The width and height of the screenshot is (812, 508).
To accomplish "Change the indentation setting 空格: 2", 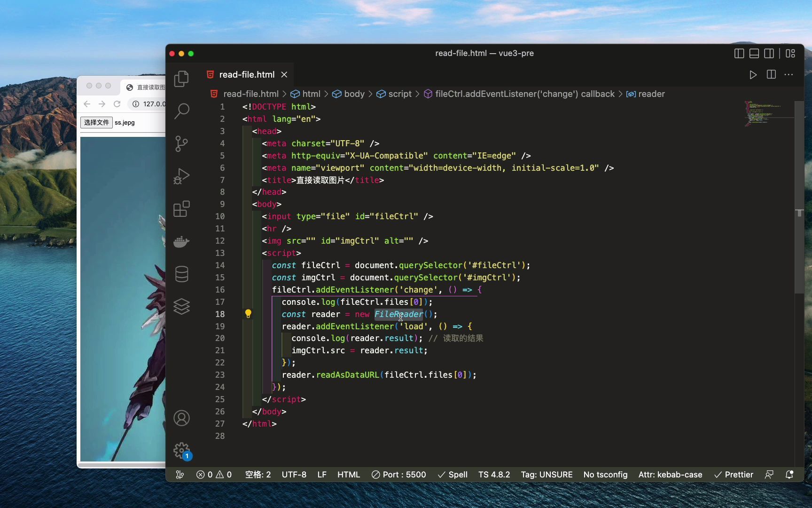I will 258,475.
